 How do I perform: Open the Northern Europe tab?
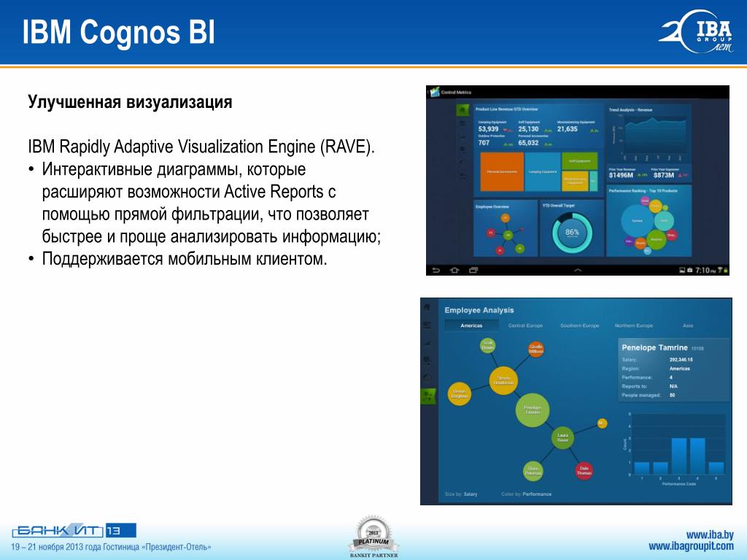634,326
